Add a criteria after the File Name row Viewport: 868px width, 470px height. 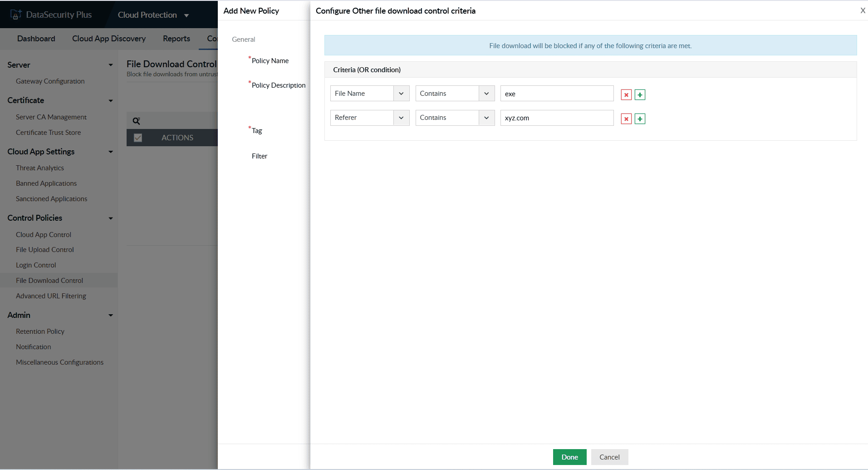pyautogui.click(x=640, y=94)
